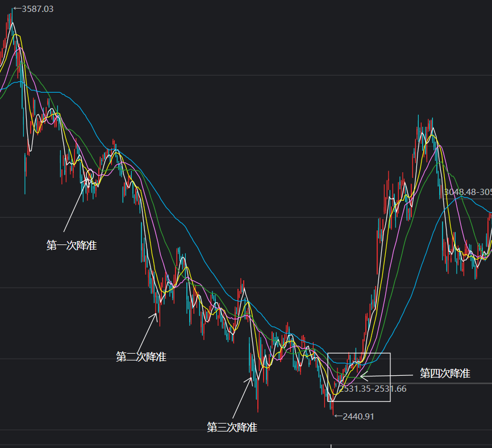The image size is (492, 448).
Task: Click the arrow beside 3587.03 high
Action: click(16, 9)
